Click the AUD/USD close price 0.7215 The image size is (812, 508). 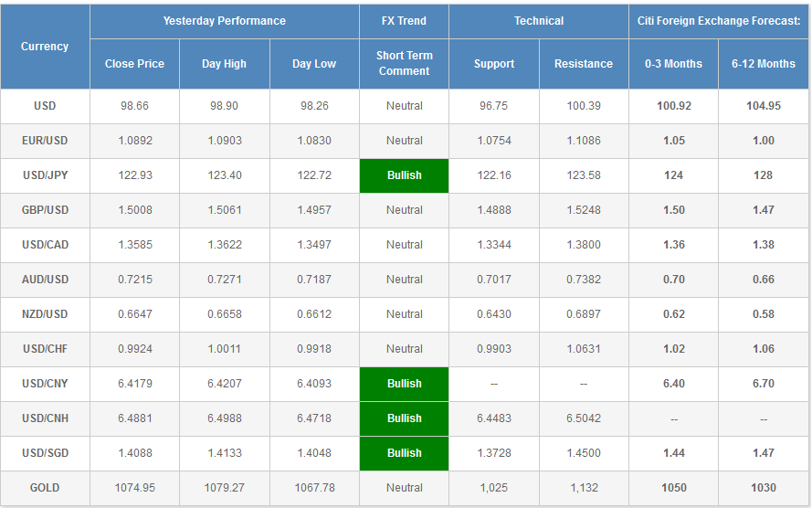(134, 280)
